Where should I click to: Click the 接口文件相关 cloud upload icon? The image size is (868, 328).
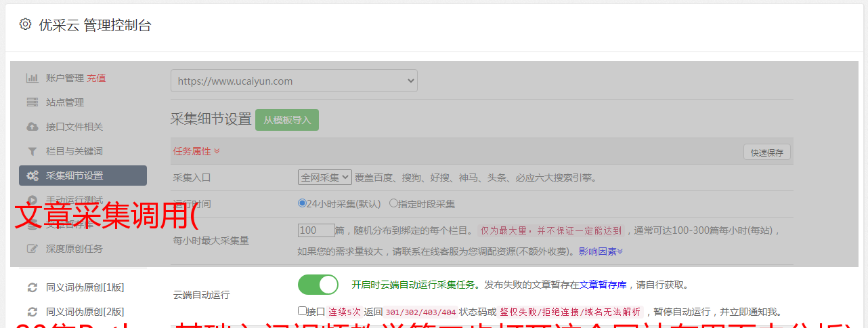[32, 127]
